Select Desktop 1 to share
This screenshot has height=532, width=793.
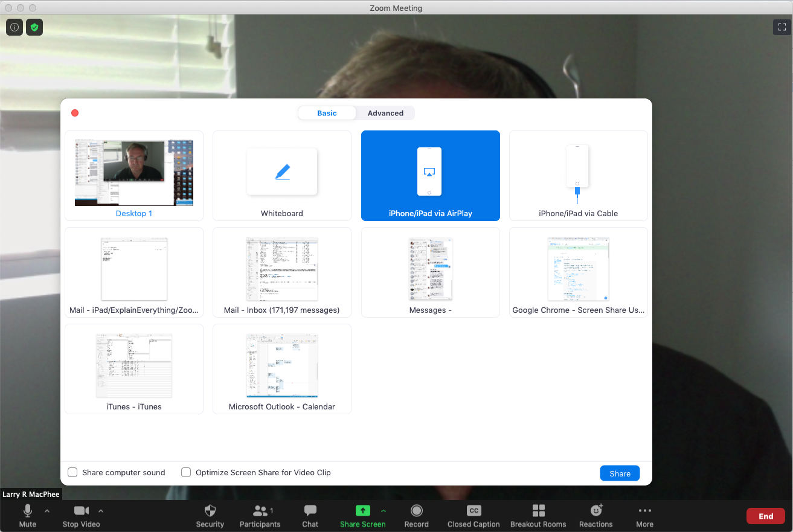(x=134, y=176)
